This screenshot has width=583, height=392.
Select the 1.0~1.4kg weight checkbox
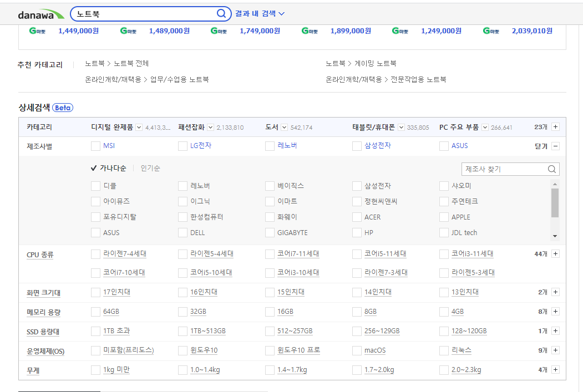coord(182,370)
